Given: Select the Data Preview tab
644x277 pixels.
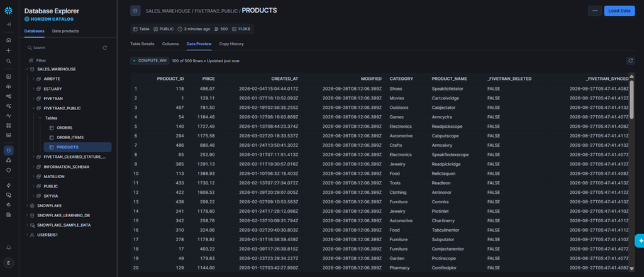Looking at the screenshot, I should tap(199, 43).
